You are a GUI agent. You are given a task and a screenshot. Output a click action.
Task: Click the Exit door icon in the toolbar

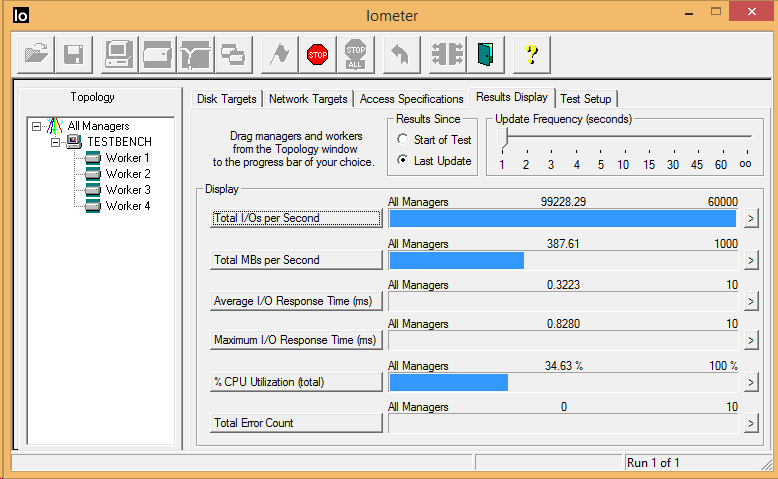486,54
